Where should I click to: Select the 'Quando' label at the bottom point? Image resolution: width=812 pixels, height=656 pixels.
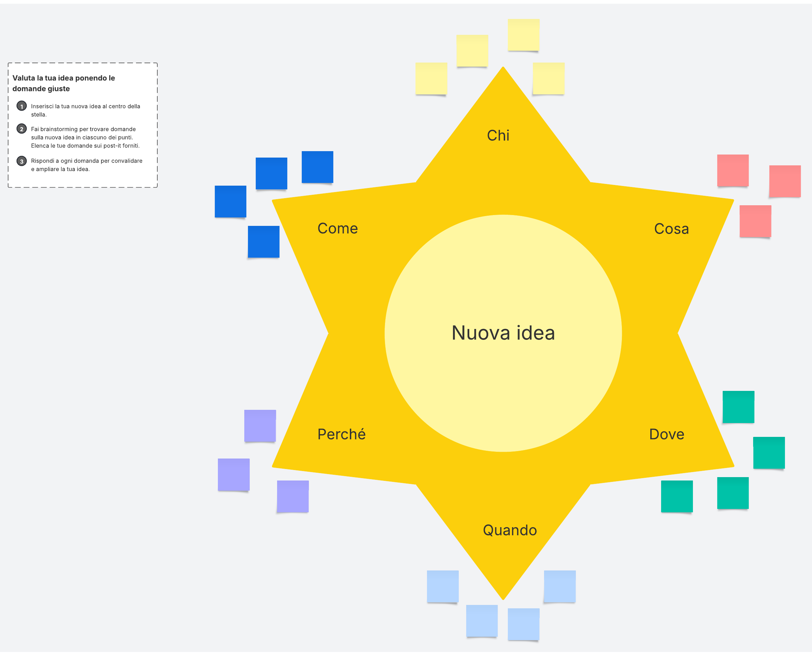tap(510, 530)
